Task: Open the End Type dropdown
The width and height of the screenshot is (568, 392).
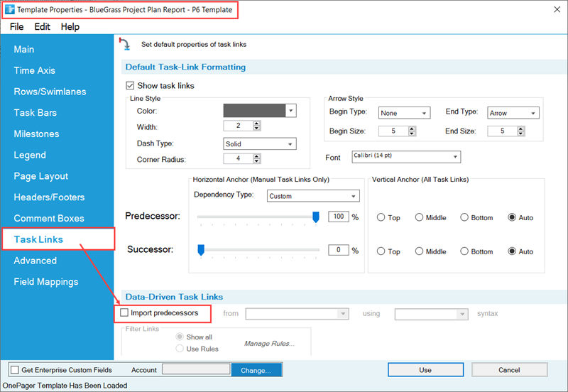Action: click(513, 113)
